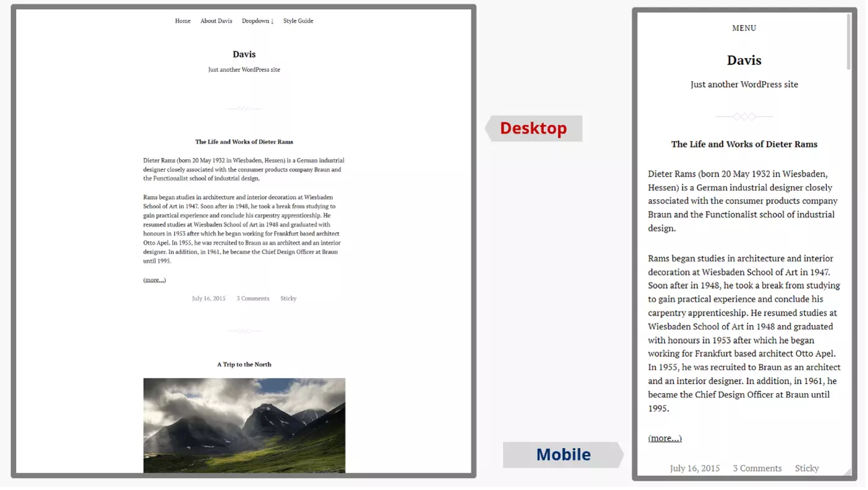Toggle the MENU button in the mobile view

coord(744,28)
